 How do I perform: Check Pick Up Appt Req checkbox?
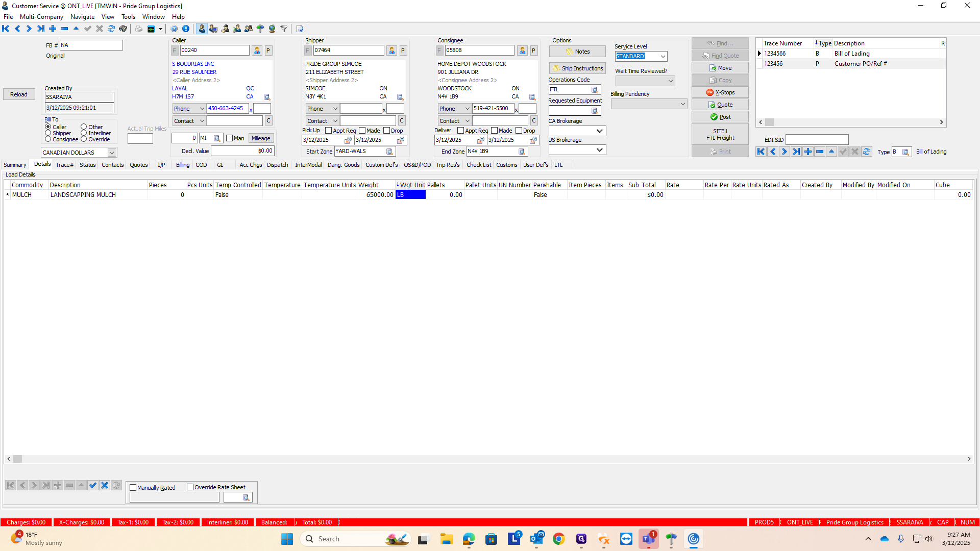(x=328, y=131)
